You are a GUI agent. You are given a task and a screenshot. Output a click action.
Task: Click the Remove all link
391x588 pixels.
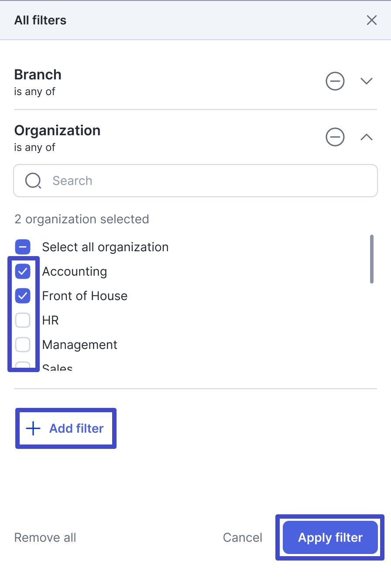(45, 537)
